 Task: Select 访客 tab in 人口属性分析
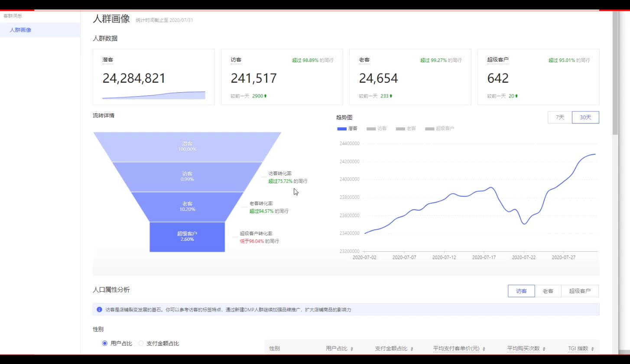pos(521,291)
